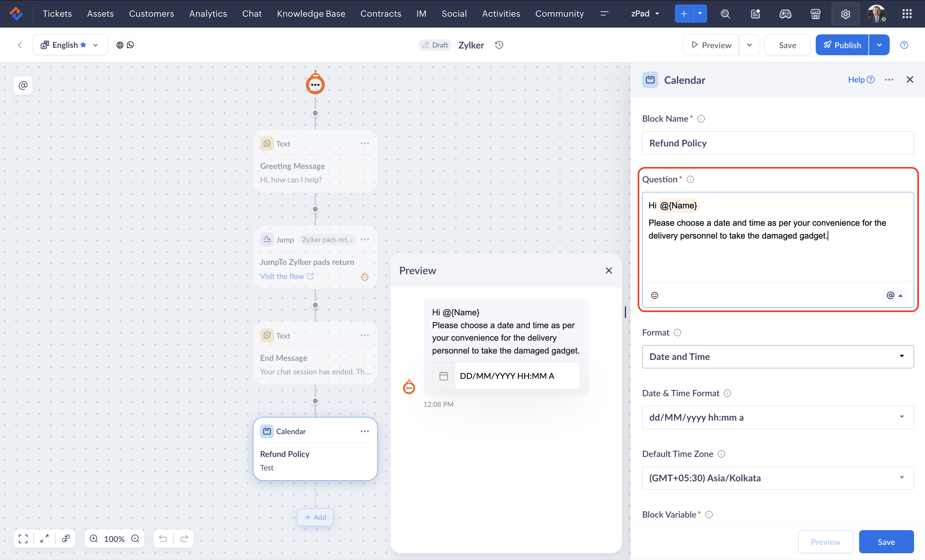Image resolution: width=925 pixels, height=560 pixels.
Task: Click the emoji picker icon in Question box
Action: click(654, 295)
